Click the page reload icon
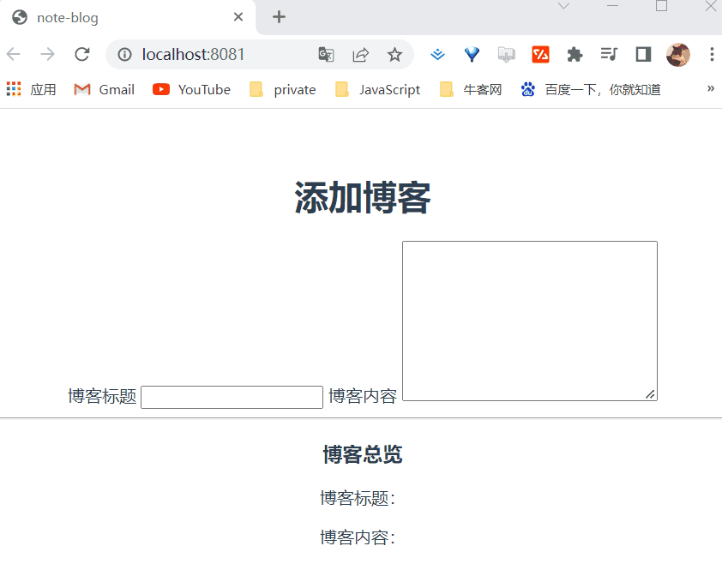 click(81, 54)
